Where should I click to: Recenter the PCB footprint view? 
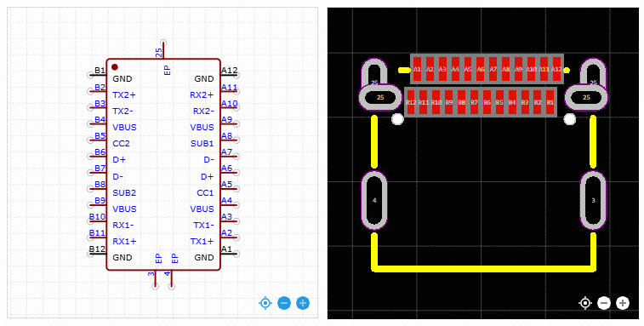pyautogui.click(x=585, y=303)
